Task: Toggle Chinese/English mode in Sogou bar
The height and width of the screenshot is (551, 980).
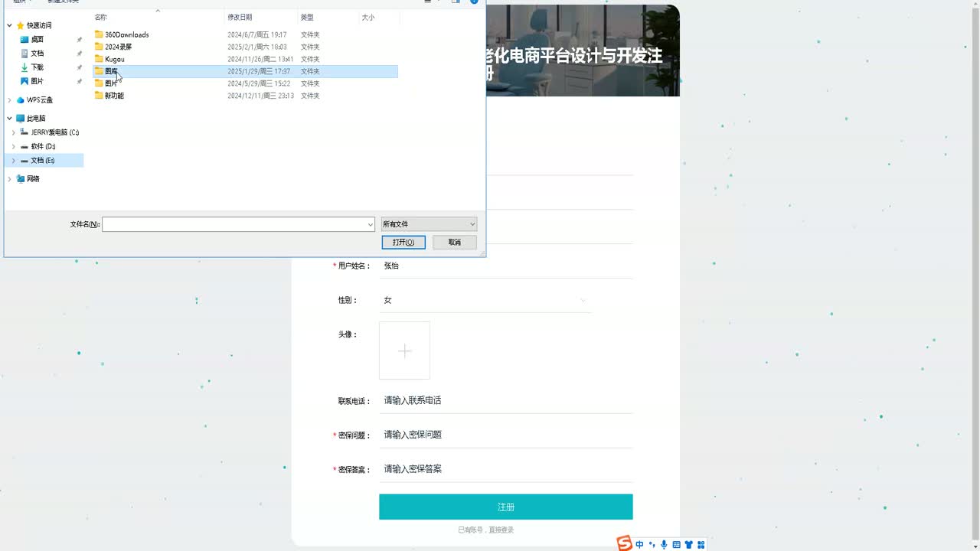Action: tap(640, 545)
